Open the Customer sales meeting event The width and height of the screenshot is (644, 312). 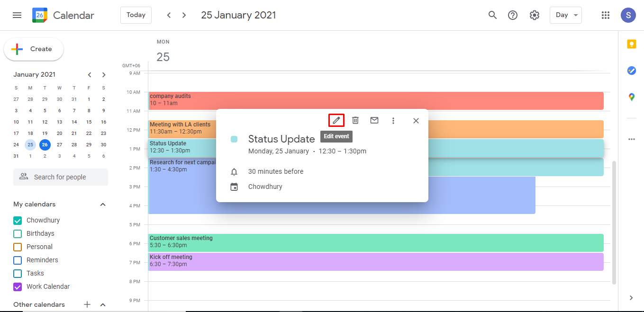click(x=376, y=242)
